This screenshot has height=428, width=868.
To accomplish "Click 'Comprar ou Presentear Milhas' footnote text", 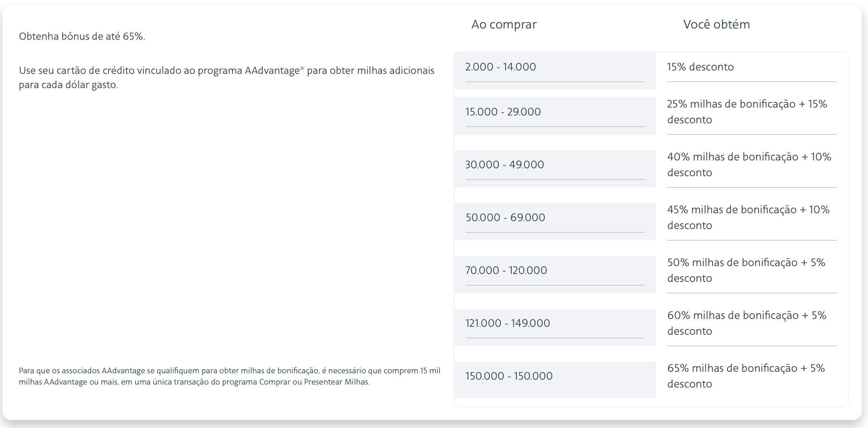I will [x=314, y=382].
